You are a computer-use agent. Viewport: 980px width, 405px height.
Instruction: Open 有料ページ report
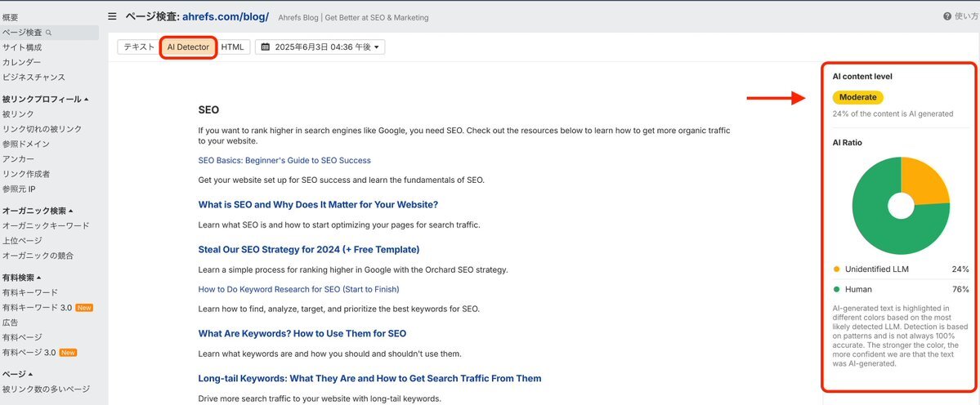tap(22, 337)
